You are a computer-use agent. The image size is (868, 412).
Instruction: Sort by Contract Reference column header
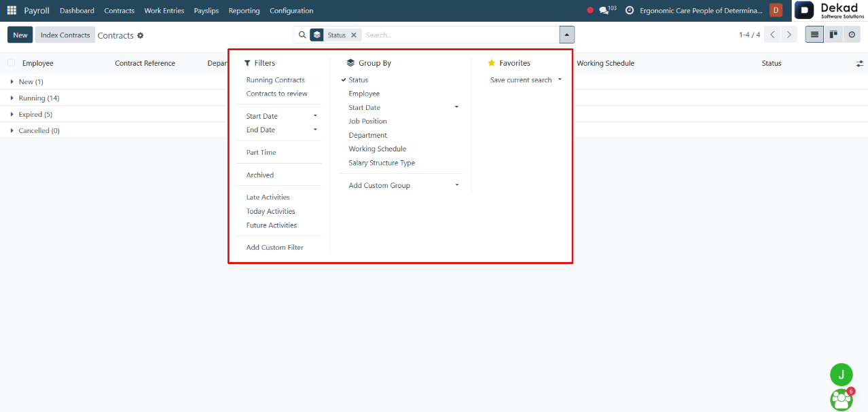(145, 63)
